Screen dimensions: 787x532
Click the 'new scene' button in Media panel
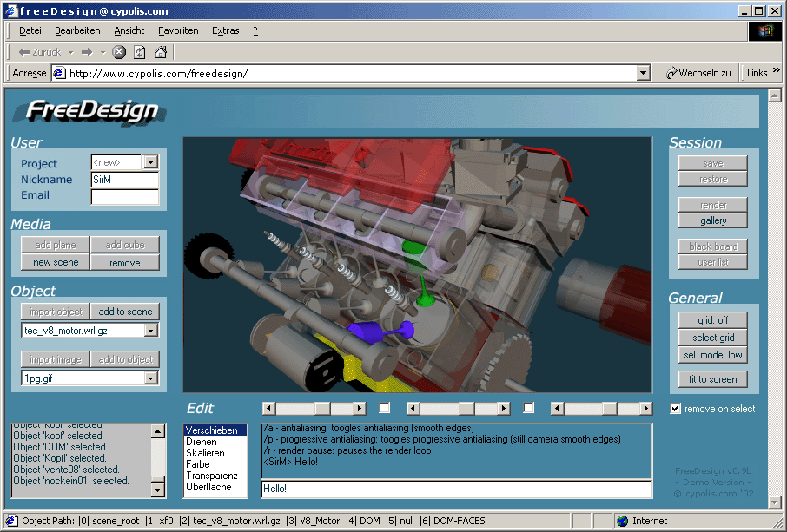pyautogui.click(x=55, y=262)
